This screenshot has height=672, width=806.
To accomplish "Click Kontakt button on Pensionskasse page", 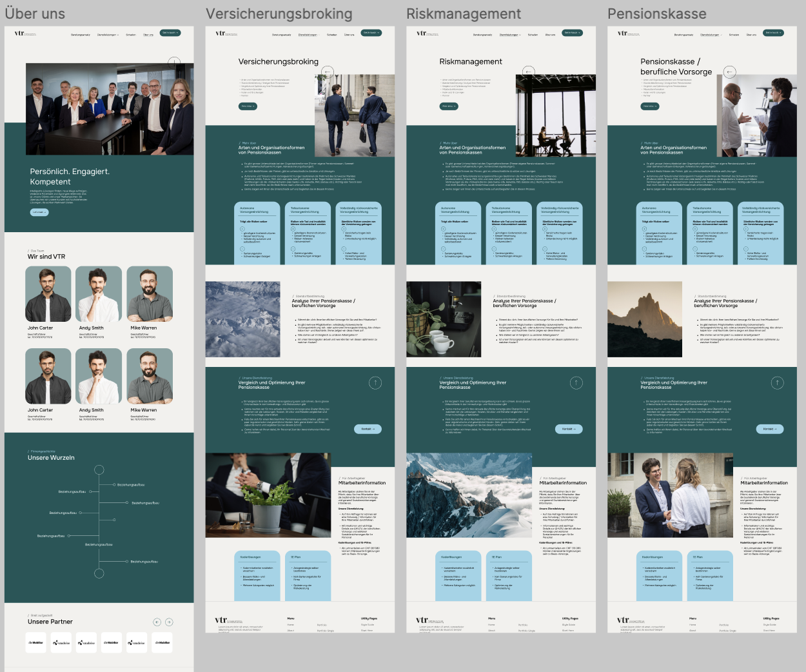I will tap(769, 429).
